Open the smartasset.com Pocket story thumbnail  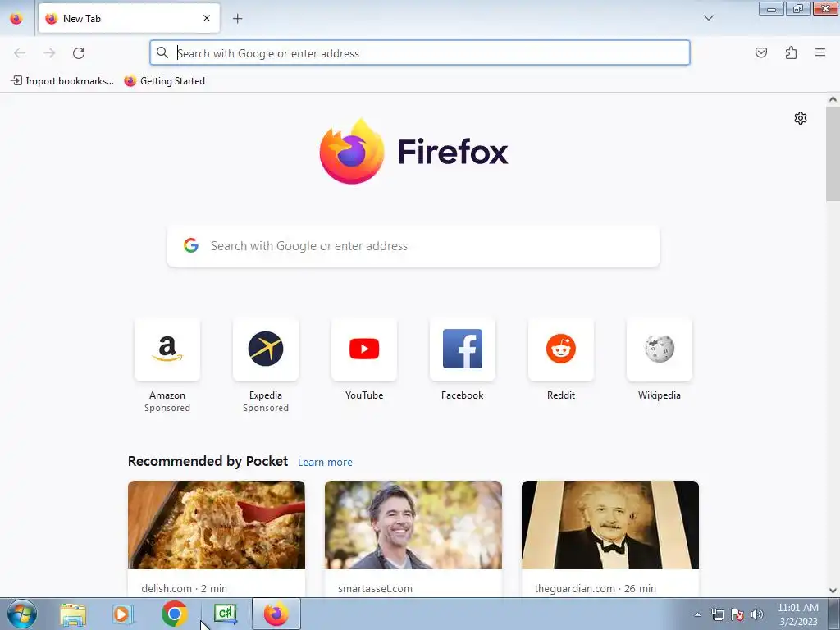(x=413, y=525)
